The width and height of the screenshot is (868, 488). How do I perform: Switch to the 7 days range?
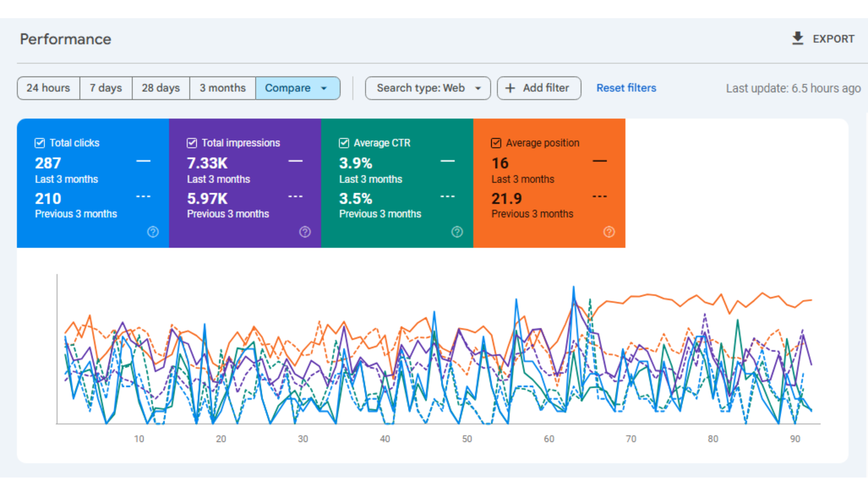coord(106,88)
